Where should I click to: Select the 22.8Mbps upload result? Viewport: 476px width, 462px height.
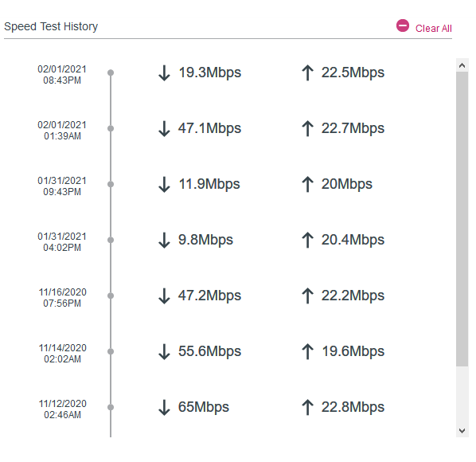353,407
